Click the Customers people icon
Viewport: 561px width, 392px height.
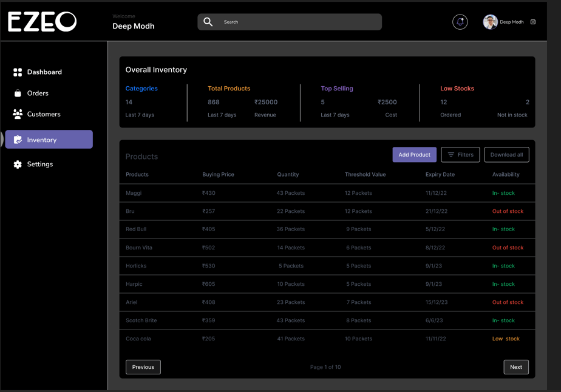pos(18,114)
